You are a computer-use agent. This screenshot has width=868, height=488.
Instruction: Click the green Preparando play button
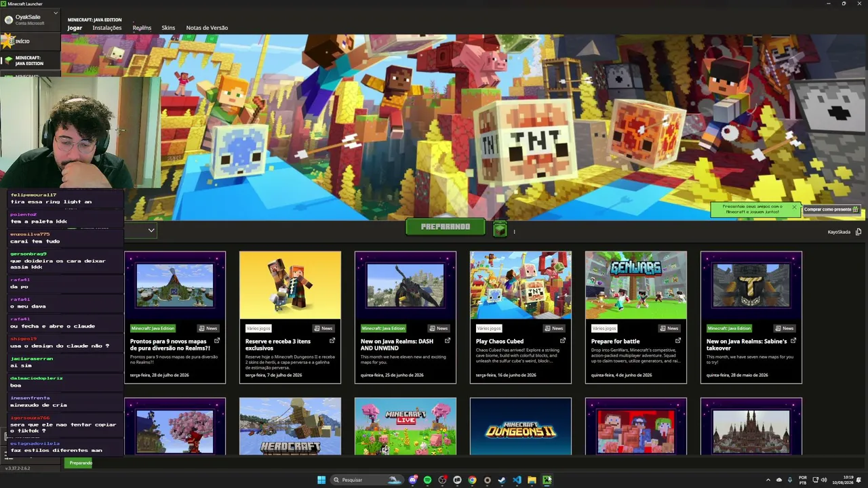pos(446,227)
